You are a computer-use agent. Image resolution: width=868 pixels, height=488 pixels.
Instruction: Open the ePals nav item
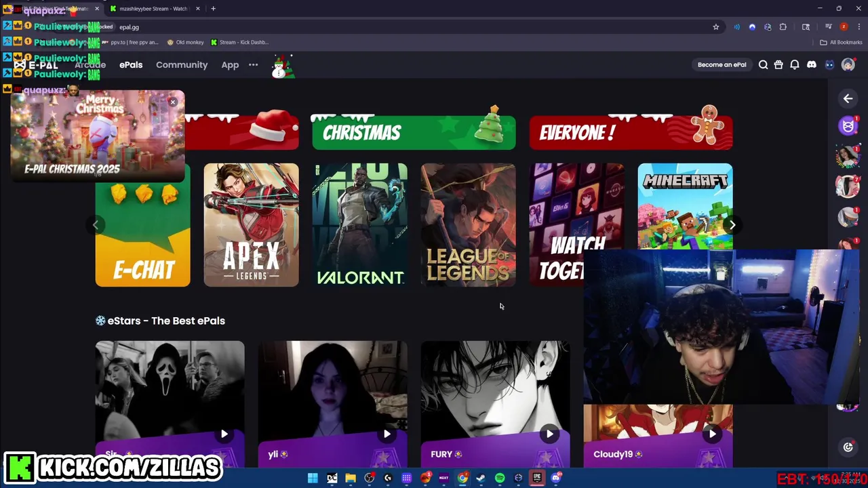131,65
